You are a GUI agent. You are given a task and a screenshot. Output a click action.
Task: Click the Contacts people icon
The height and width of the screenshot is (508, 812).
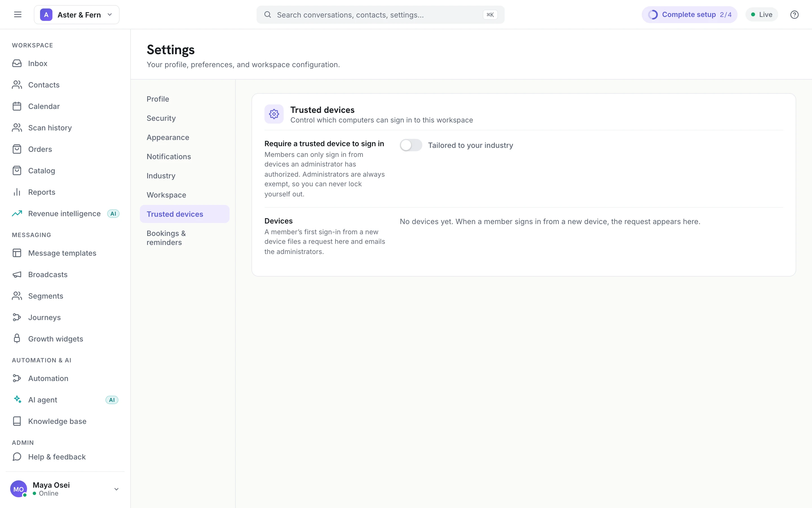17,85
